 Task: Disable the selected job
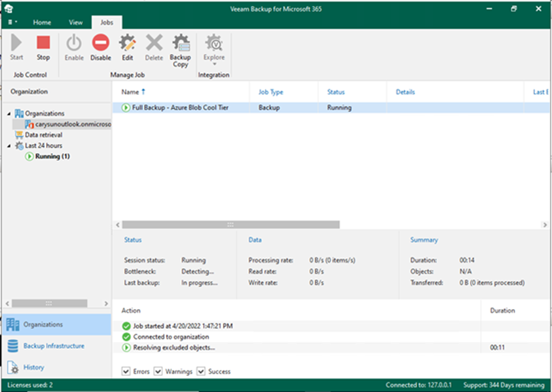101,47
